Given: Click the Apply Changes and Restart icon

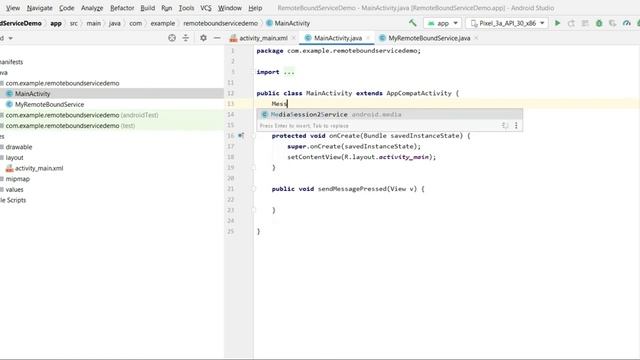Looking at the screenshot, I should click(571, 23).
